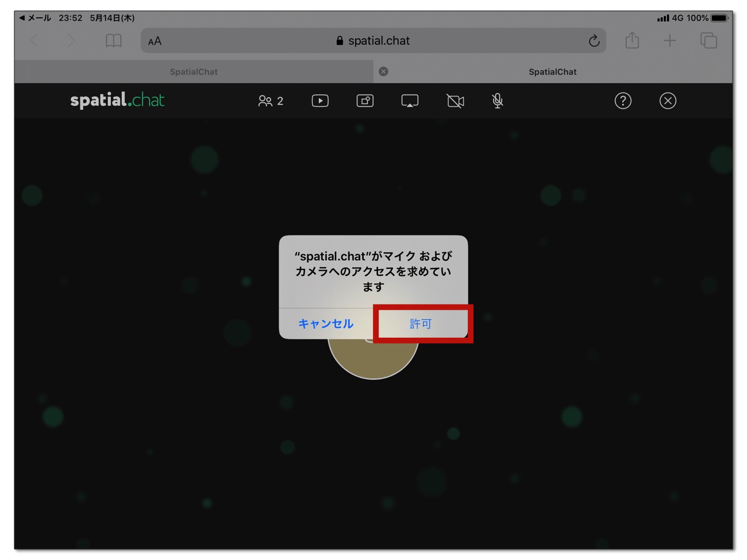Close the active SpatialChat tab

(x=384, y=72)
